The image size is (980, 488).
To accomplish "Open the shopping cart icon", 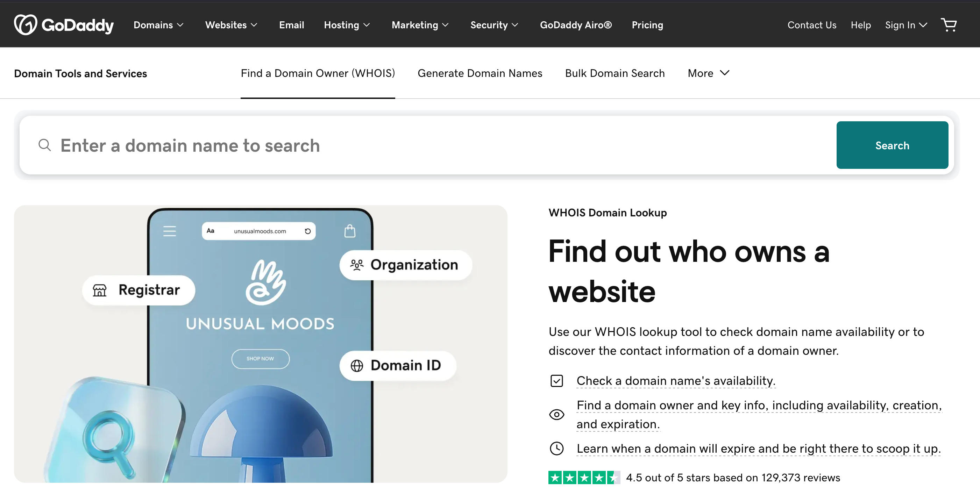I will point(949,25).
